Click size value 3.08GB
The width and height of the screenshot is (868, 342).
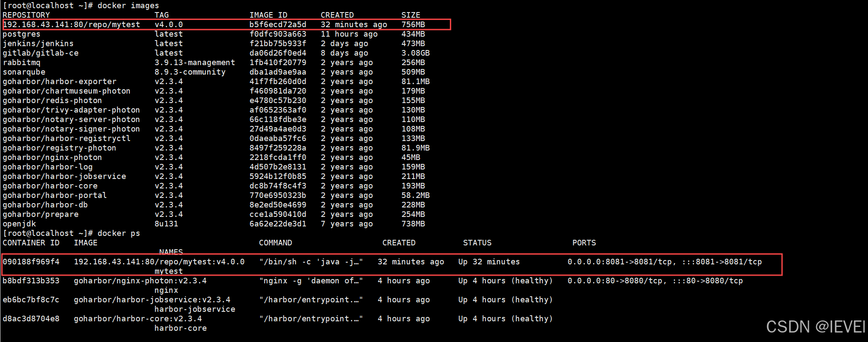416,53
